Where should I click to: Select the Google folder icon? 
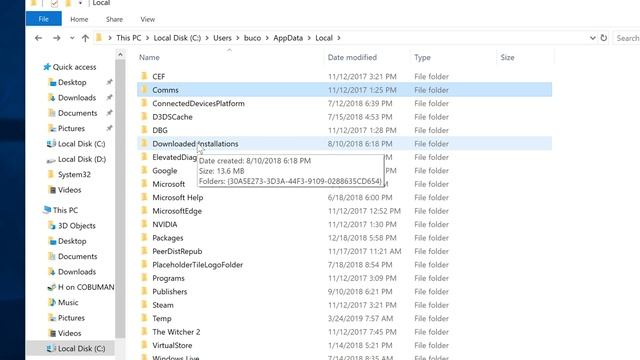click(144, 170)
